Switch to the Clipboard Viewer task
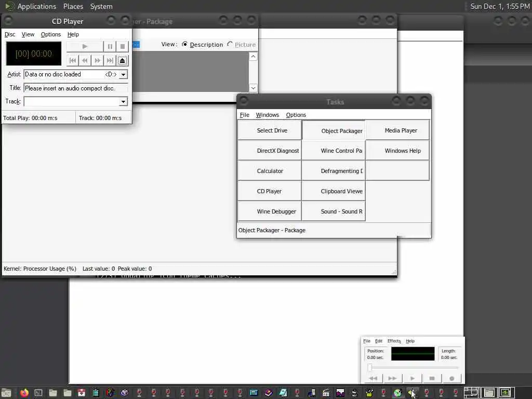 tap(334, 191)
